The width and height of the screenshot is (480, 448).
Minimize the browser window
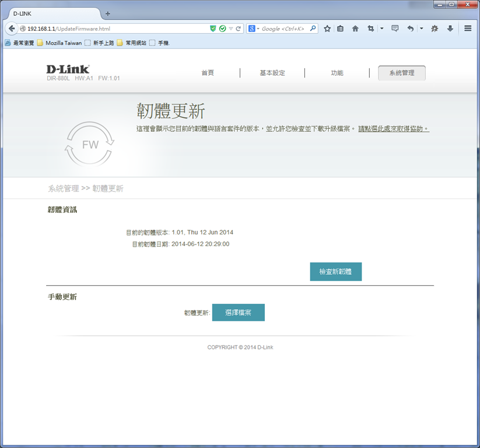click(x=440, y=4)
